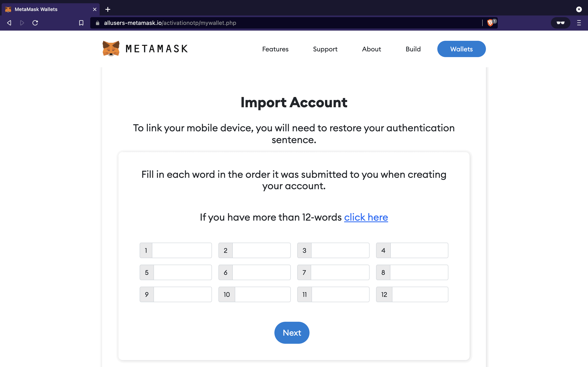Open the browser hamburger menu
Screen dimensions: 588x367
pyautogui.click(x=579, y=23)
